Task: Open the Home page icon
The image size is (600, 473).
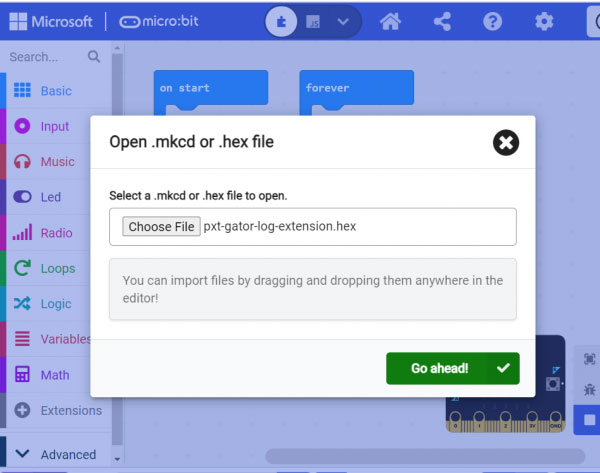Action: [390, 21]
